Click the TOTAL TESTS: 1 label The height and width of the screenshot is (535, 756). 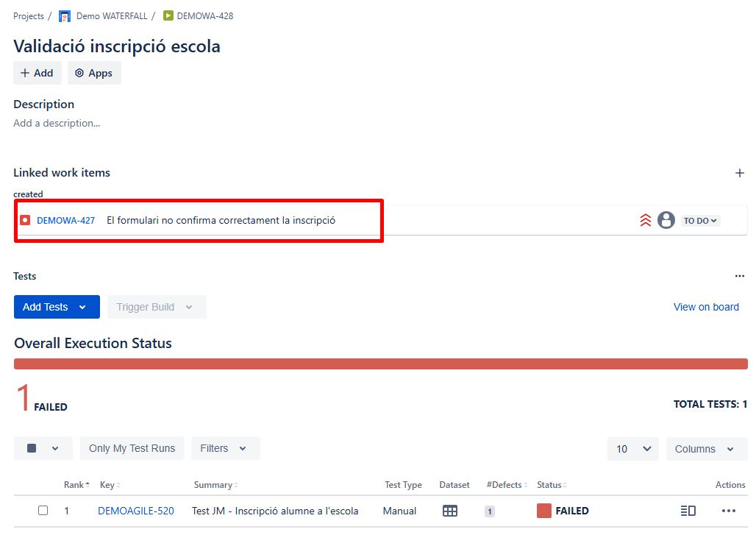point(710,404)
